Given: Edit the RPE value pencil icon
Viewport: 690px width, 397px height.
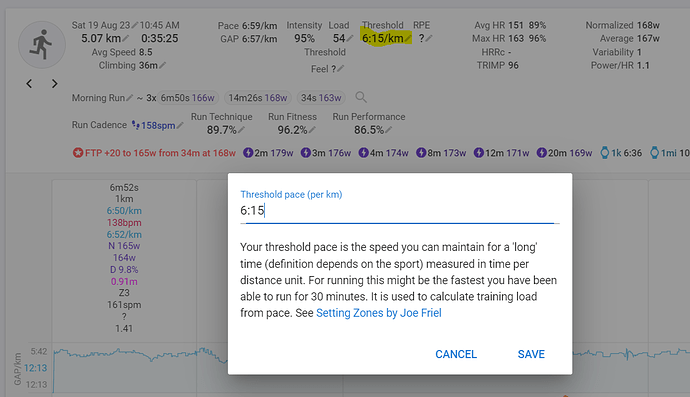Looking at the screenshot, I should pyautogui.click(x=429, y=38).
